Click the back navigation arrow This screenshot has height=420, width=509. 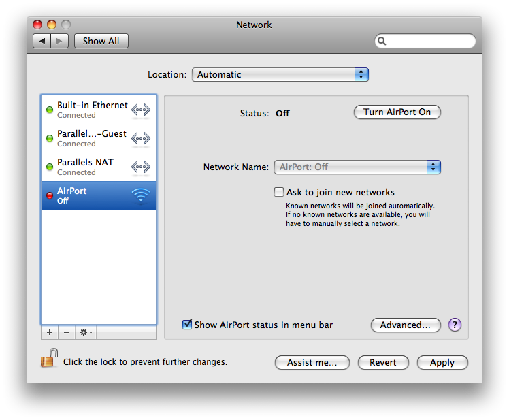[x=42, y=41]
